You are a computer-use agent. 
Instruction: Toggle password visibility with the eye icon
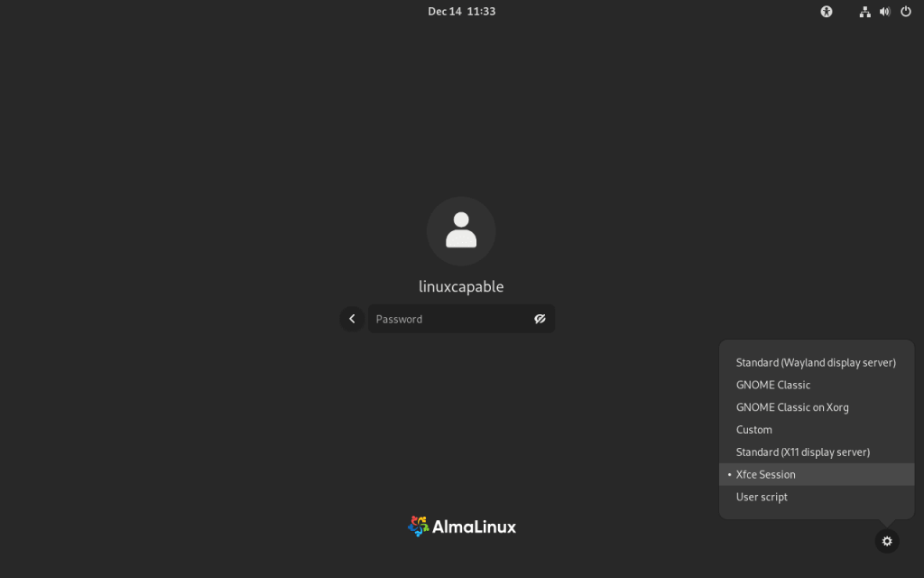pyautogui.click(x=540, y=319)
